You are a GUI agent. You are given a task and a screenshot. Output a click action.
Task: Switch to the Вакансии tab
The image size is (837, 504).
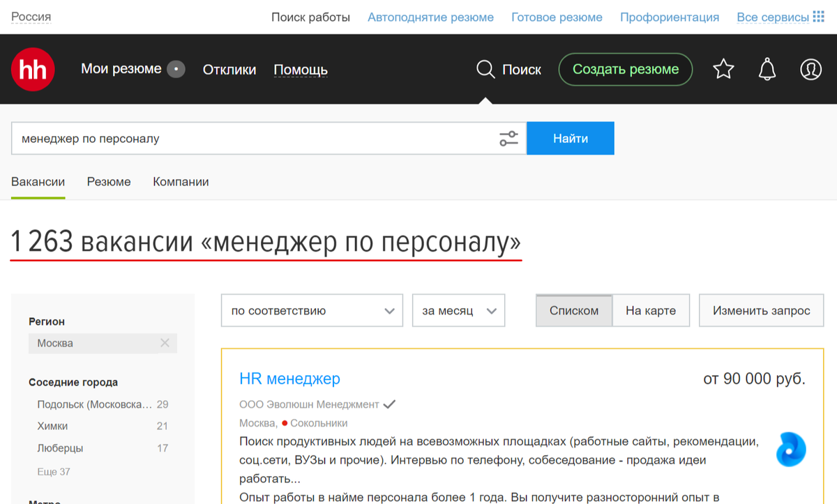[38, 182]
